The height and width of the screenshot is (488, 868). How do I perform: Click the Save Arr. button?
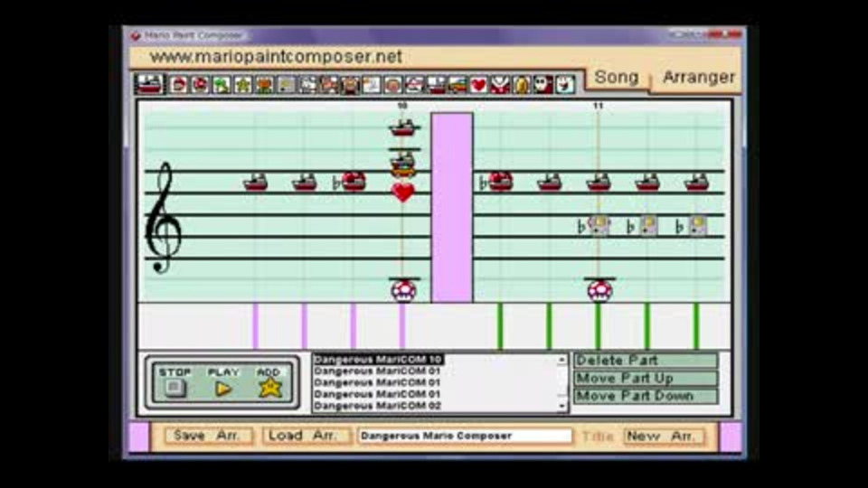pyautogui.click(x=208, y=436)
